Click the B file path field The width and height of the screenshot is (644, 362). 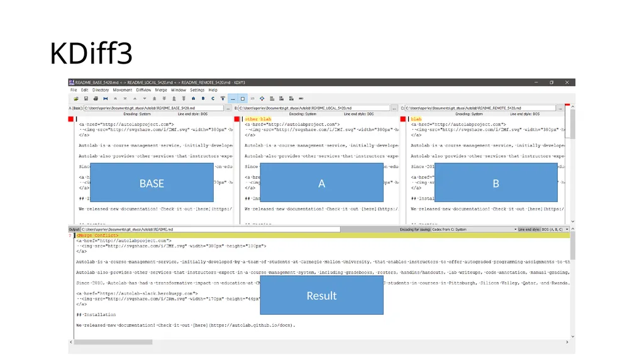pos(314,108)
